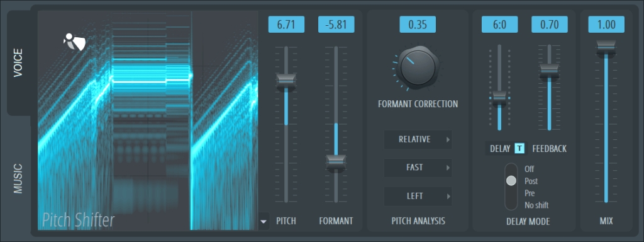Switch to the MUSIC tab
Viewport: 644px width, 242px height.
coord(18,178)
